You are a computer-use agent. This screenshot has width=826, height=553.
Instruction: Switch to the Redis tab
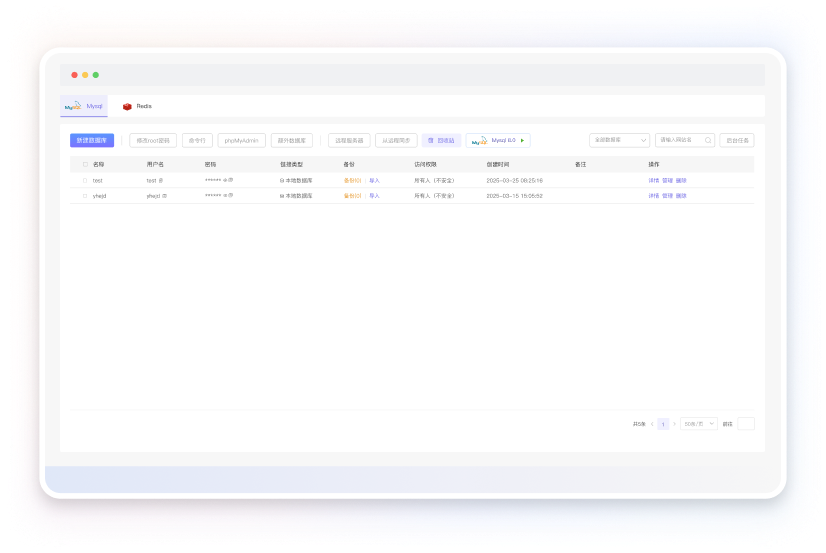[x=138, y=106]
